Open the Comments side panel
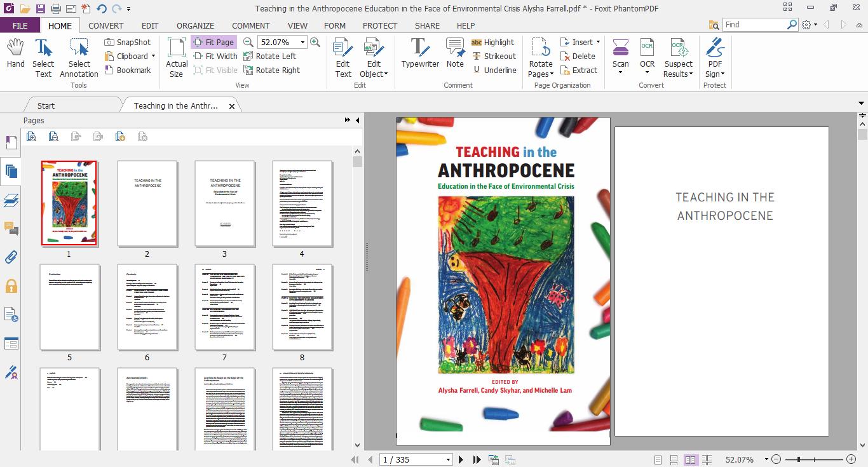The height and width of the screenshot is (467, 868). 11,229
